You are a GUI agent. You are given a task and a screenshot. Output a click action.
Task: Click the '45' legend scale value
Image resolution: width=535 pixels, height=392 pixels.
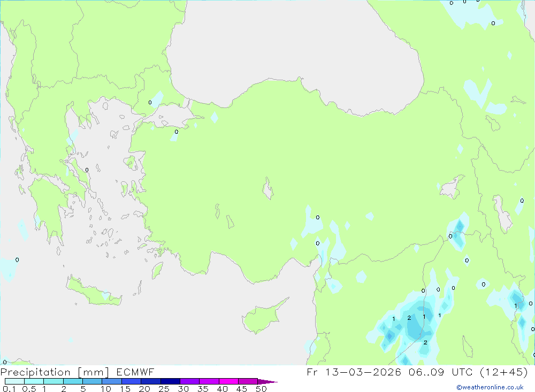point(242,389)
